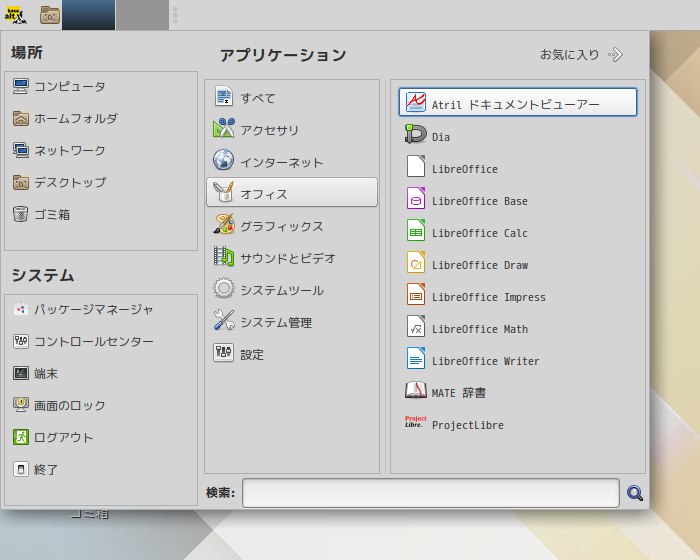Viewport: 700px width, 560px height.
Task: Switch to the gray workspace in panel
Action: 142,15
